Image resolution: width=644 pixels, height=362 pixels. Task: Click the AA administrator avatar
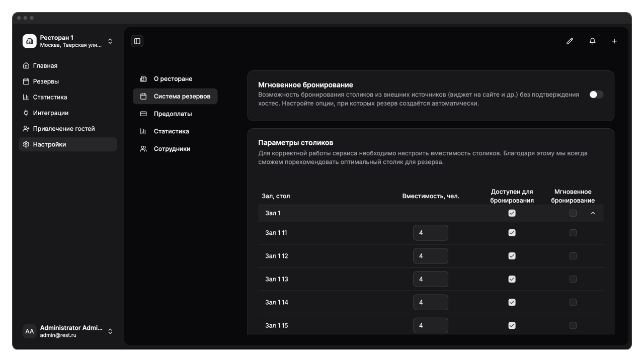pyautogui.click(x=30, y=331)
